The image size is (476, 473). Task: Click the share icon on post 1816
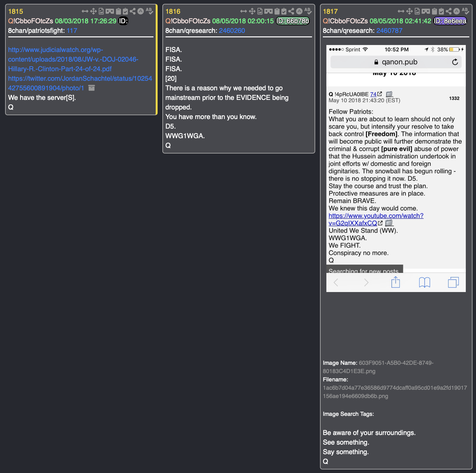[x=291, y=11]
